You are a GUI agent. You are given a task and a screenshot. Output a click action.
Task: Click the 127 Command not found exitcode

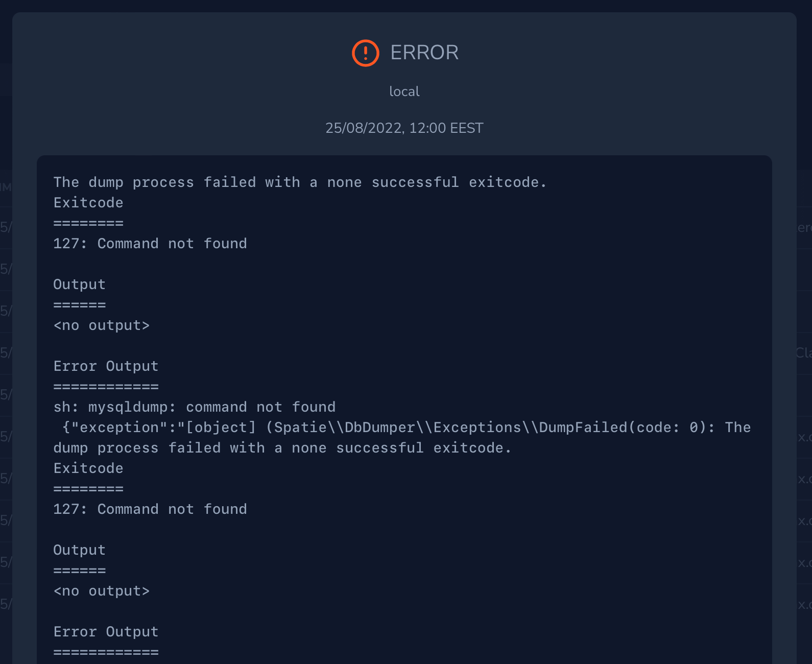[x=150, y=243]
